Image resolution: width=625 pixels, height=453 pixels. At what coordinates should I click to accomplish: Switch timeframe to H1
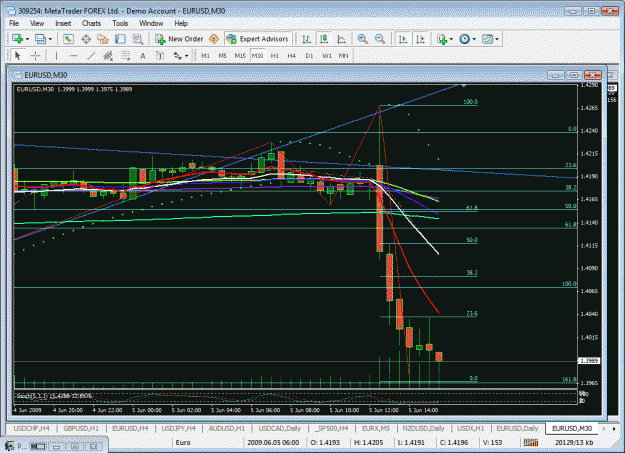[275, 55]
